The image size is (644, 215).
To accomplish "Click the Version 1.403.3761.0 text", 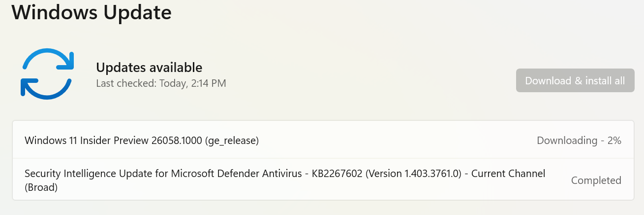I will (416, 174).
